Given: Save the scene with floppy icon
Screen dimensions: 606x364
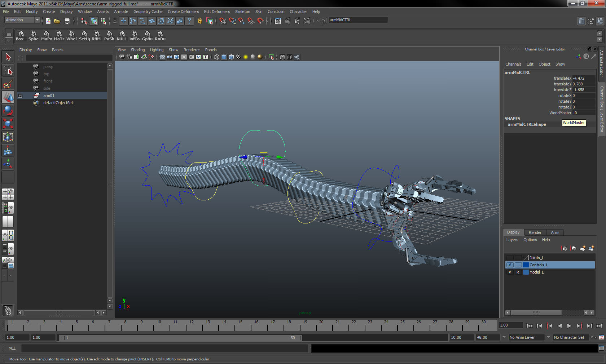Looking at the screenshot, I should tap(67, 21).
